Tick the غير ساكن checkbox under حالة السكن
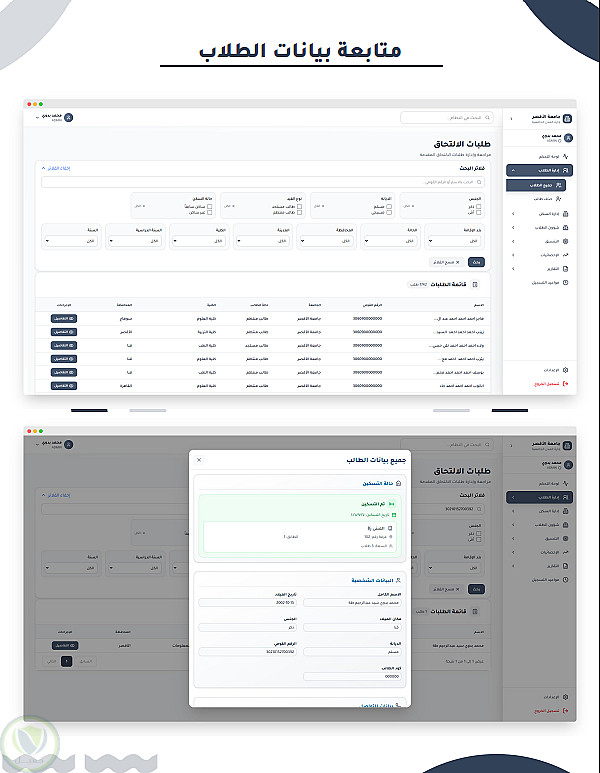 [209, 212]
